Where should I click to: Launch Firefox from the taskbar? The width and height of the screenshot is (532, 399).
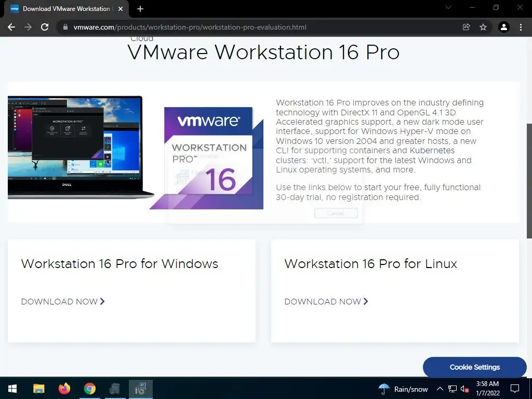coord(64,389)
